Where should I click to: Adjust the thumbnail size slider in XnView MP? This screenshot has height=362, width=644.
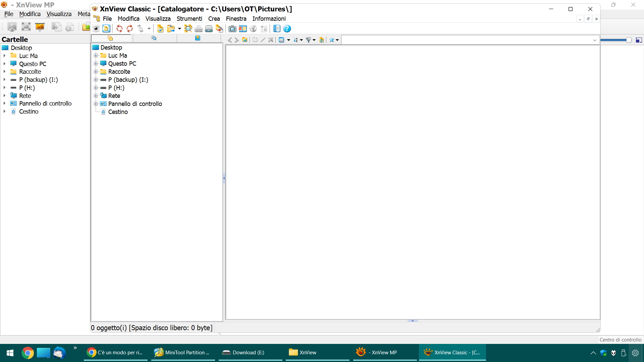click(x=629, y=40)
